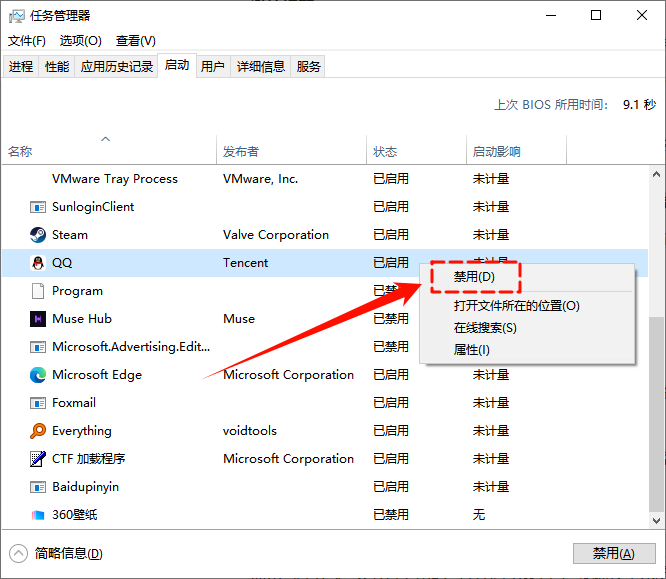Open the 文件(F) menu
This screenshot has width=666, height=579.
pos(27,41)
